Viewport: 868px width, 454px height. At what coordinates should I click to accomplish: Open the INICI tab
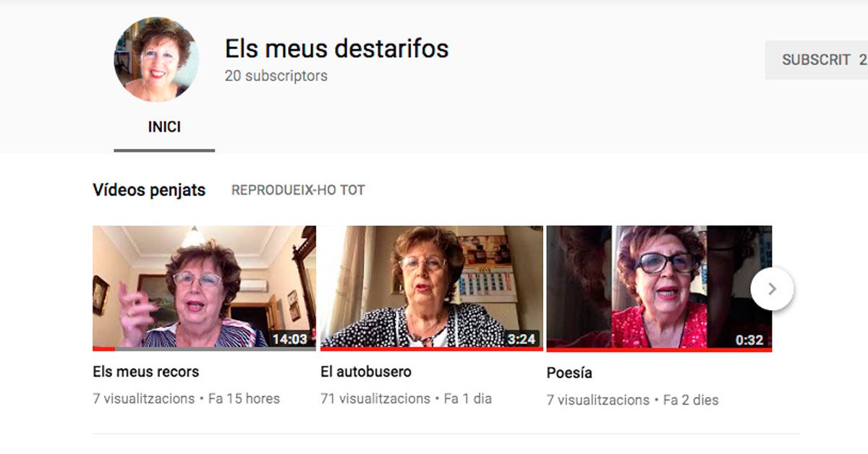(x=164, y=127)
